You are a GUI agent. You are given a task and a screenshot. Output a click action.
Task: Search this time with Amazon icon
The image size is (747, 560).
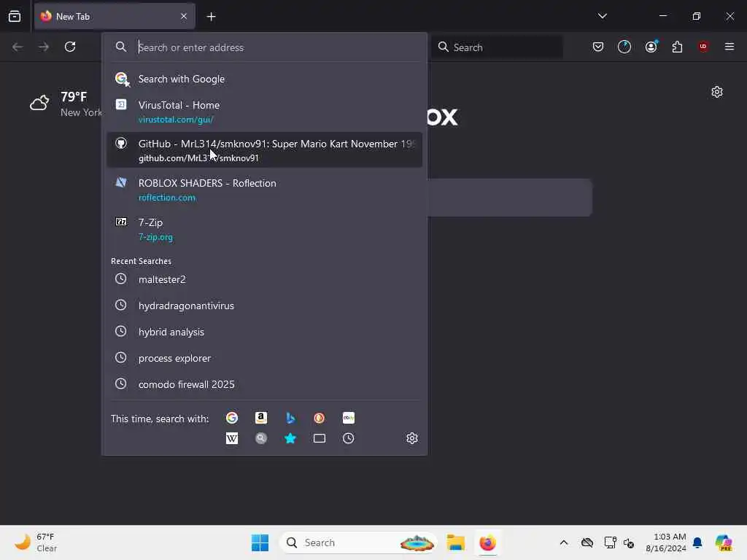click(x=261, y=418)
